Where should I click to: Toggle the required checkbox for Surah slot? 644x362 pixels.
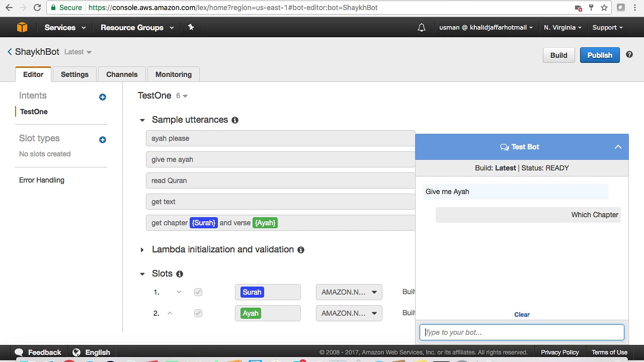[198, 292]
